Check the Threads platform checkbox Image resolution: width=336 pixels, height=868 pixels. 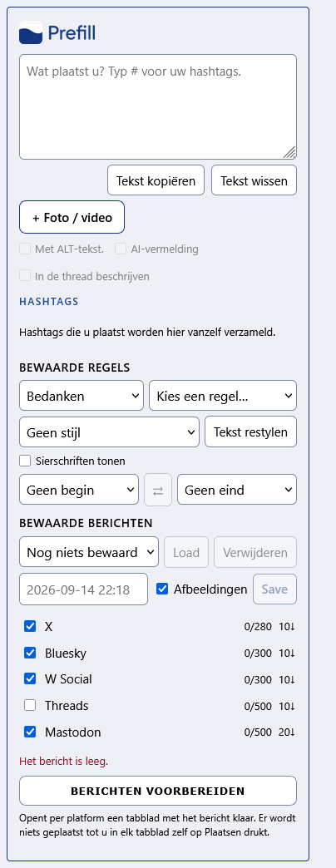[x=30, y=705]
